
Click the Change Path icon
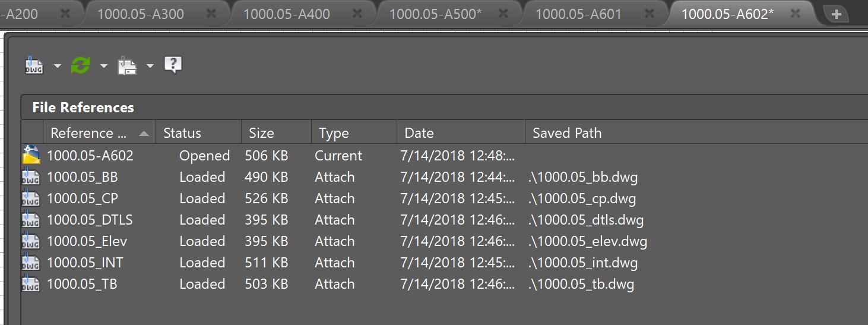(x=127, y=65)
